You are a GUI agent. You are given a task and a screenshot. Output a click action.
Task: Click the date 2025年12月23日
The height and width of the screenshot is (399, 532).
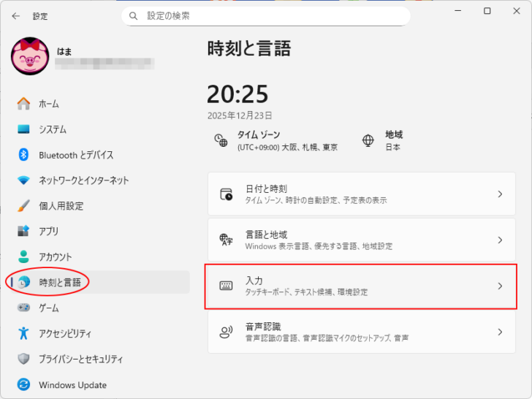click(x=240, y=115)
